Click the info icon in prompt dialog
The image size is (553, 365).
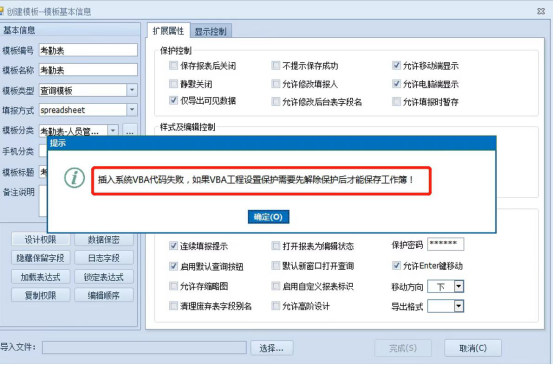(74, 178)
